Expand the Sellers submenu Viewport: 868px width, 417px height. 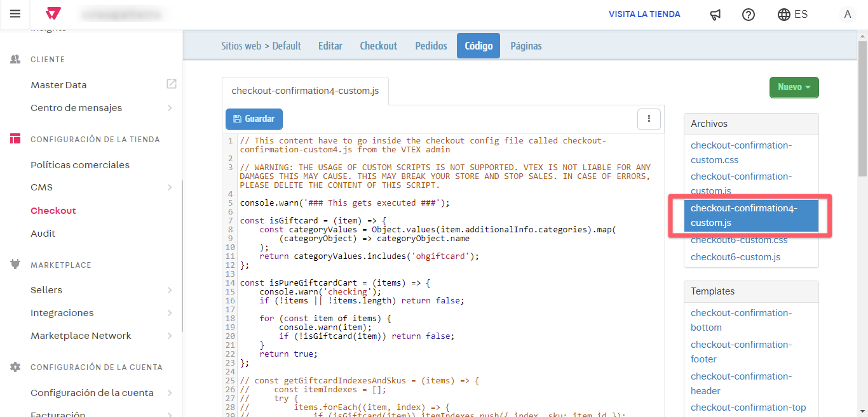click(x=170, y=290)
